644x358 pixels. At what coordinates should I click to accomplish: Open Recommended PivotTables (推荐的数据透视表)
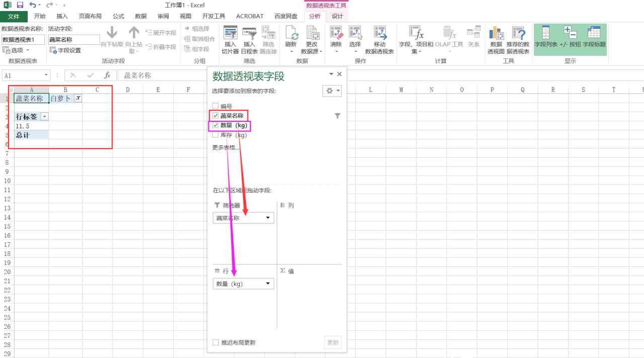tap(518, 40)
